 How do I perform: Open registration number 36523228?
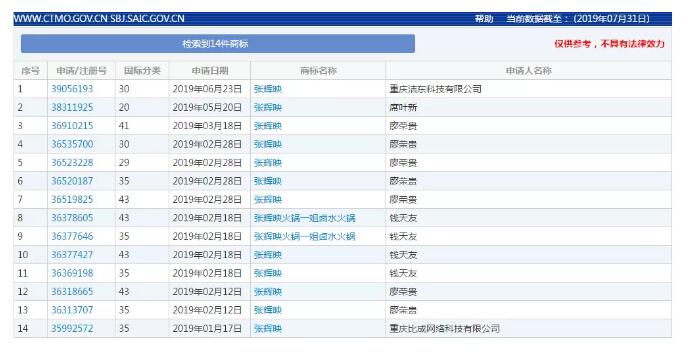click(x=72, y=163)
